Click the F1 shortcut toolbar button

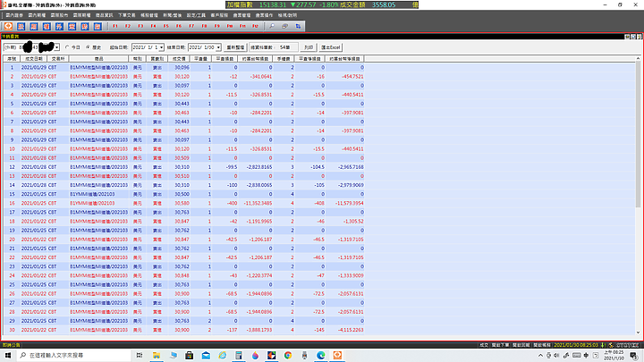click(115, 26)
